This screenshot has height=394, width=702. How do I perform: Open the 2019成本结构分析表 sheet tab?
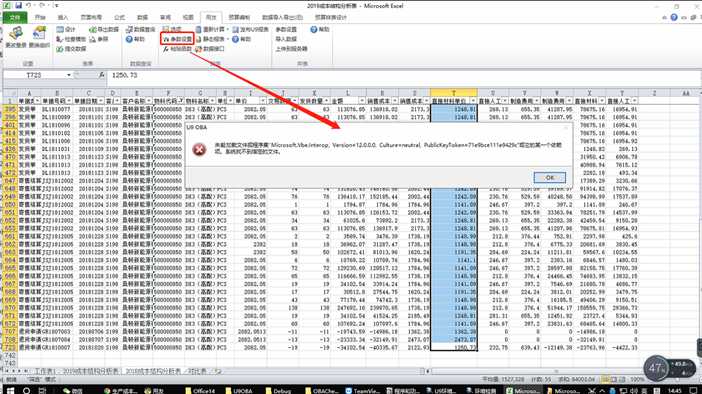90,371
